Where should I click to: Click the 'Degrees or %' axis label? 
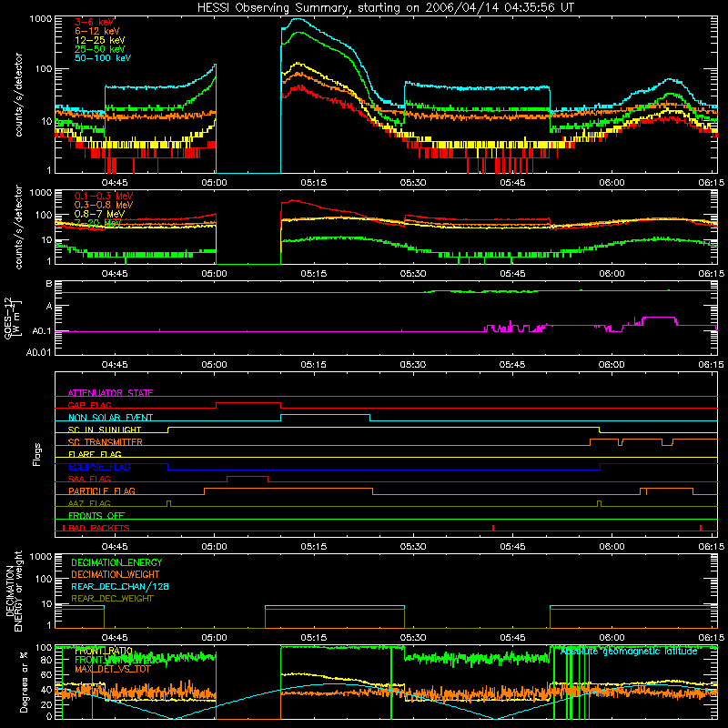pyautogui.click(x=24, y=682)
